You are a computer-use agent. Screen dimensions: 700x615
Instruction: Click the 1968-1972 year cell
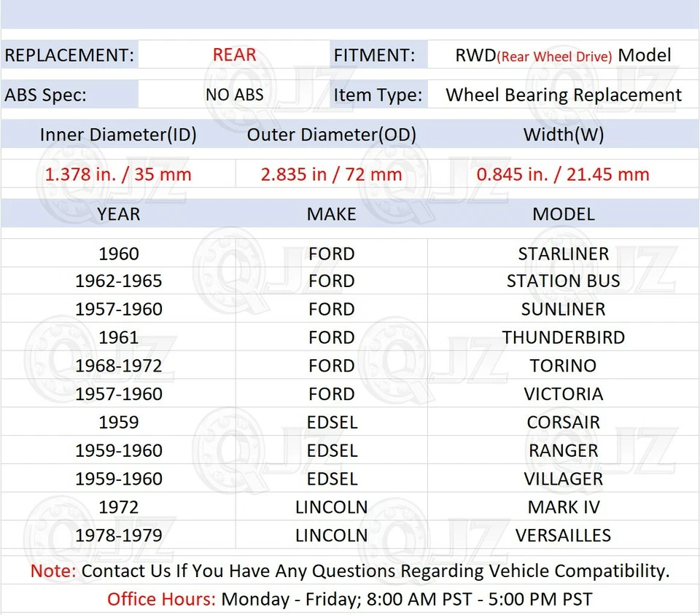[118, 366]
